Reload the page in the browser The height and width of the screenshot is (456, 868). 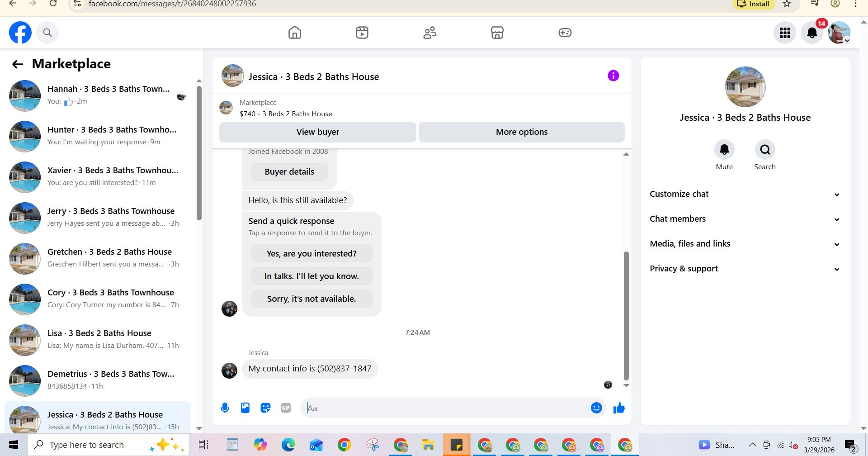click(x=53, y=4)
